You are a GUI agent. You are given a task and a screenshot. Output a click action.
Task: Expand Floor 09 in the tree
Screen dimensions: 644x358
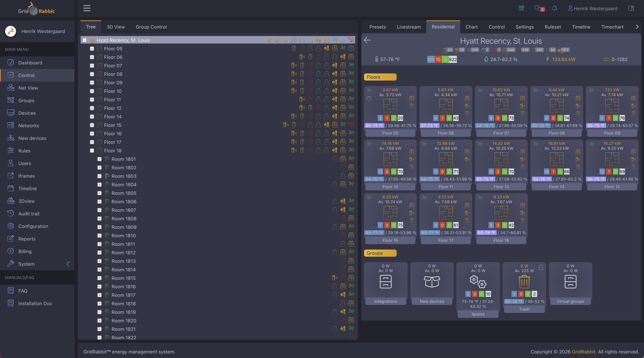pos(92,83)
